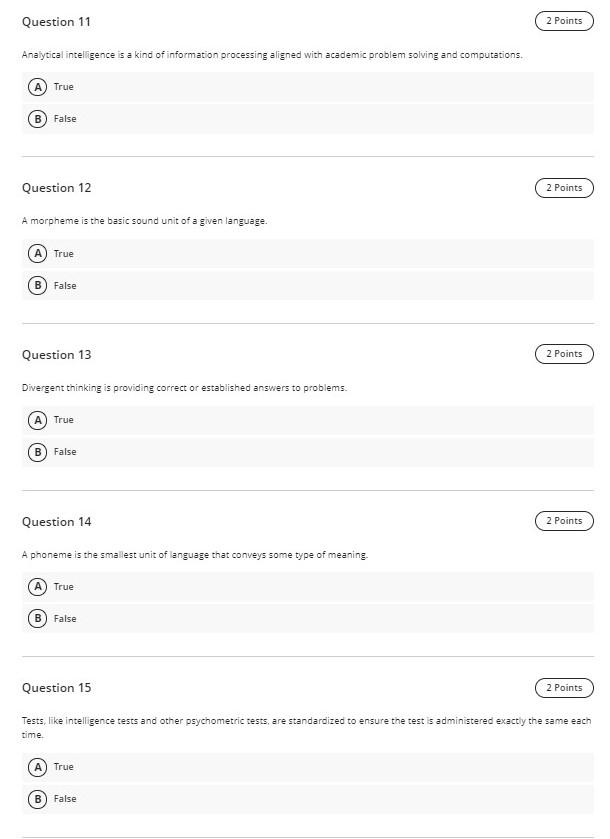Click the circled B icon for Question 12
610x839 pixels.
point(38,285)
